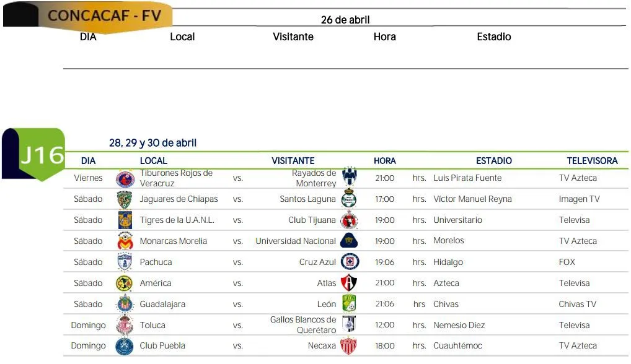Click the green J16 matchday badge

click(x=42, y=155)
